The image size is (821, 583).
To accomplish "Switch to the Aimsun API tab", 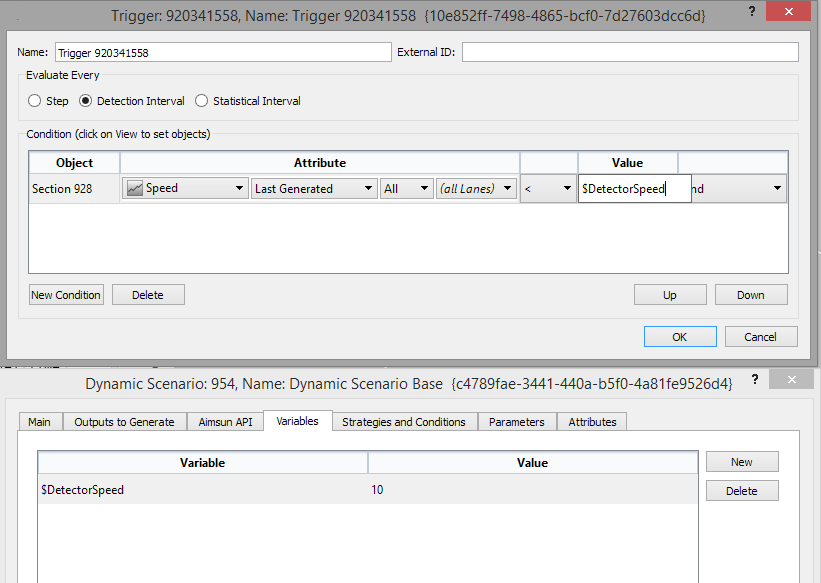I will click(x=225, y=421).
